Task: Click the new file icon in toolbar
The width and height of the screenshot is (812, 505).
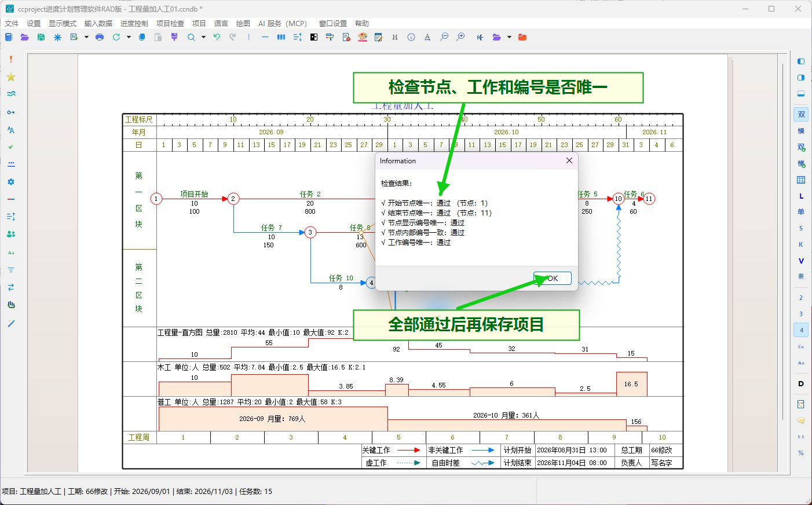Action: [x=8, y=37]
